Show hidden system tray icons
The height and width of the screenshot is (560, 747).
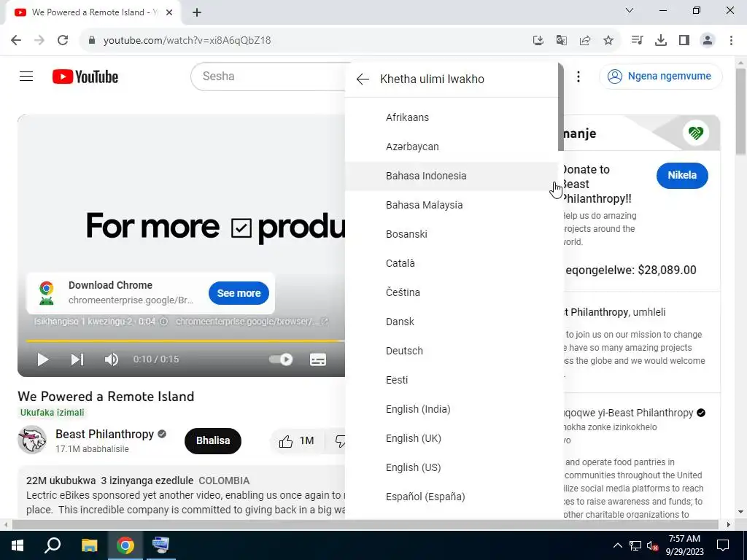click(617, 545)
